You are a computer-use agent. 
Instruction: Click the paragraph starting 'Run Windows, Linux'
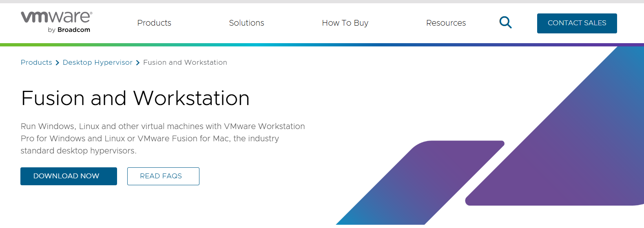tap(163, 138)
